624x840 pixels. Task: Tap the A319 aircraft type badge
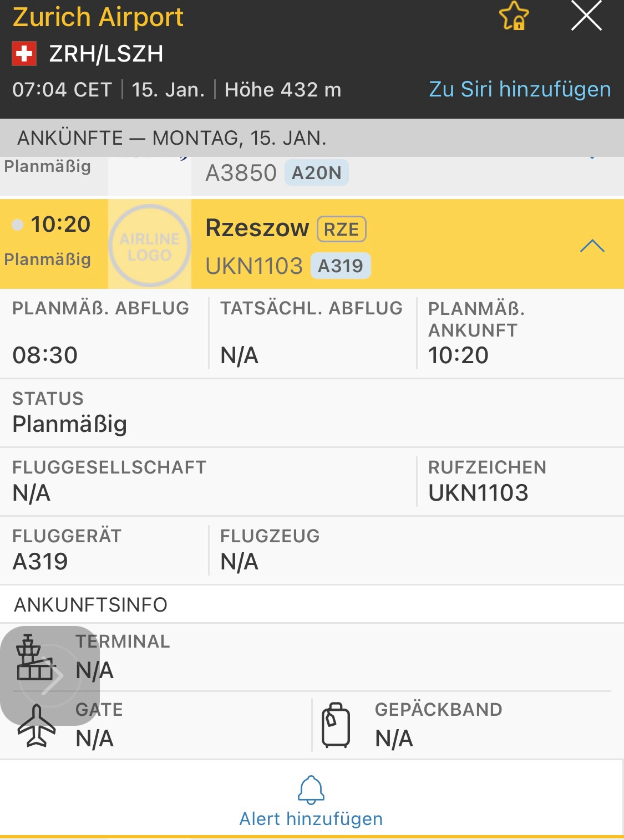(x=340, y=266)
